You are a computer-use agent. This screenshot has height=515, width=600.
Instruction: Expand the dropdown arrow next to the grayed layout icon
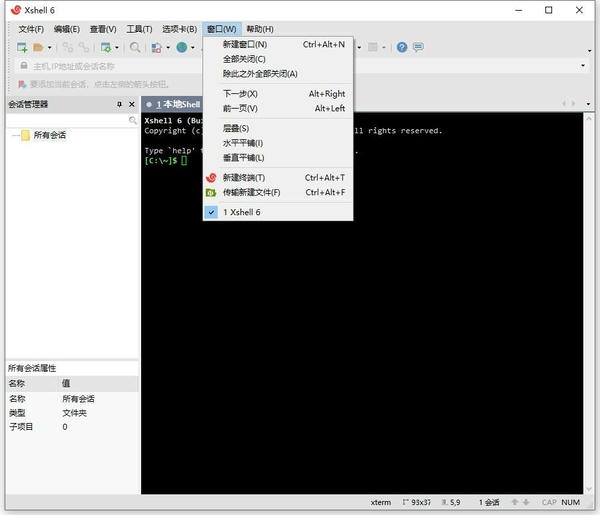(383, 48)
